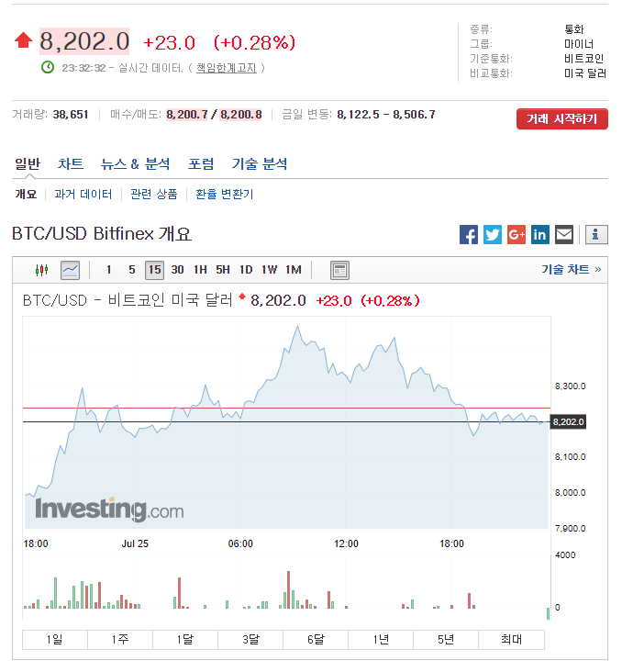This screenshot has height=672, width=622.
Task: Click the 거래 시작하기 button
Action: point(561,119)
